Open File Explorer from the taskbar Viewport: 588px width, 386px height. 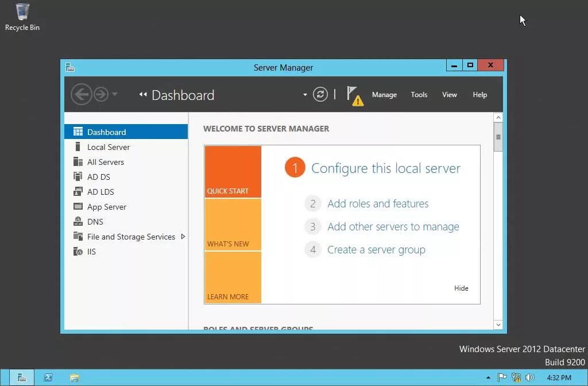coord(74,377)
